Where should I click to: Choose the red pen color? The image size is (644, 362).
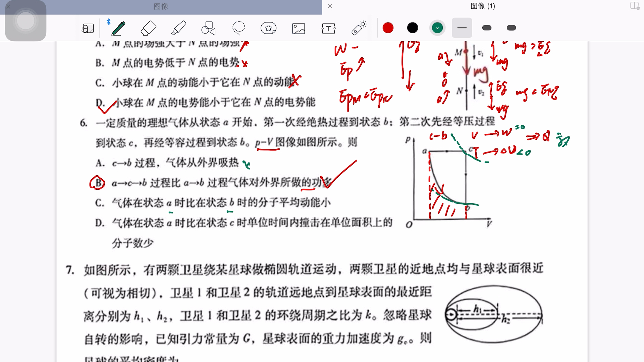(x=388, y=28)
